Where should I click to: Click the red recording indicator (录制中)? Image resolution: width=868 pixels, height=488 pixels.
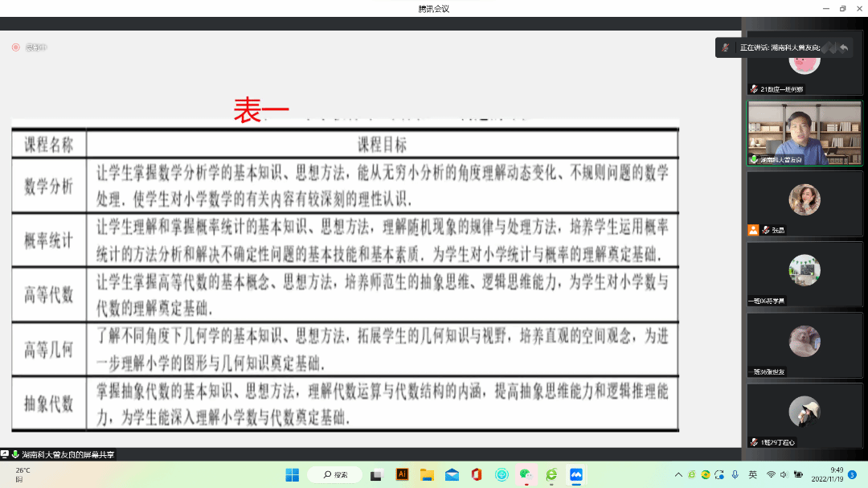point(16,47)
